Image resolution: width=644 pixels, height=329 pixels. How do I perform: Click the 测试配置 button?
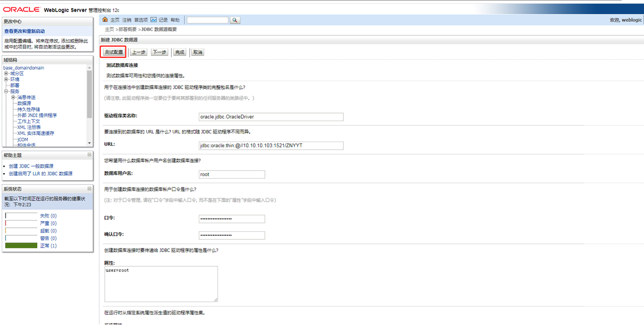pos(114,52)
